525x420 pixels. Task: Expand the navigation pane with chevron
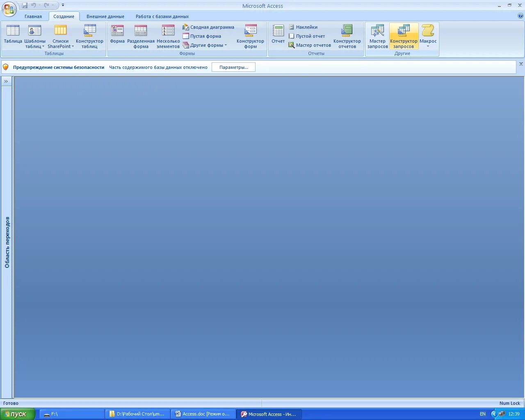click(x=6, y=81)
